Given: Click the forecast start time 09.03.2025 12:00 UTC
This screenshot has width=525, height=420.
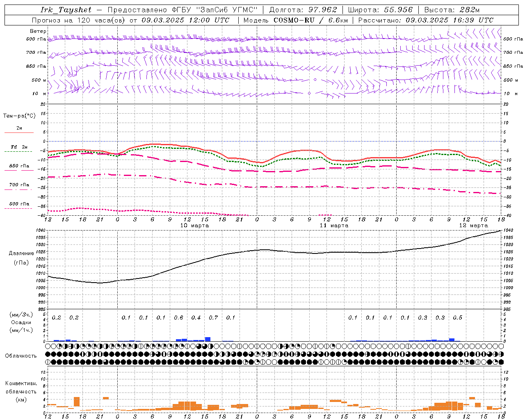Looking at the screenshot, I should tap(185, 20).
